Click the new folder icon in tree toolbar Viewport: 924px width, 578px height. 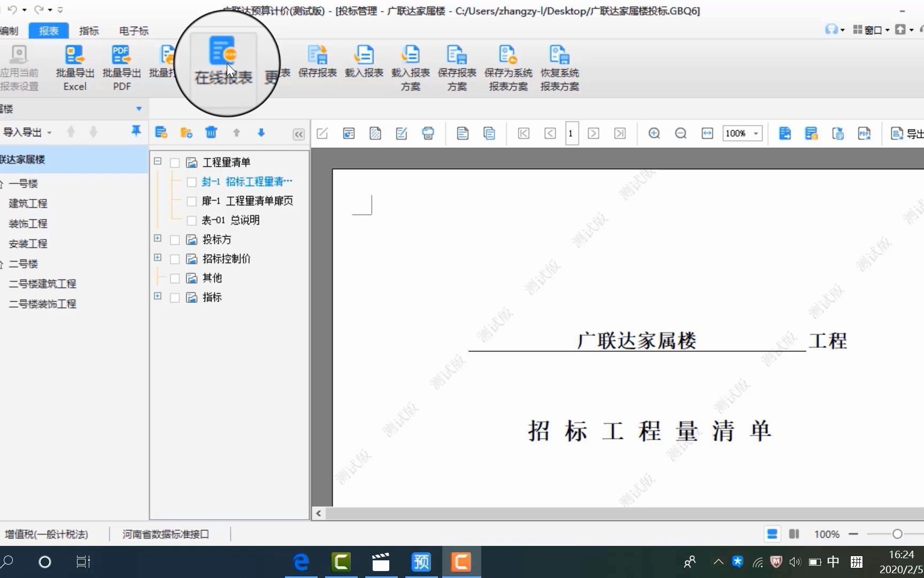[186, 133]
